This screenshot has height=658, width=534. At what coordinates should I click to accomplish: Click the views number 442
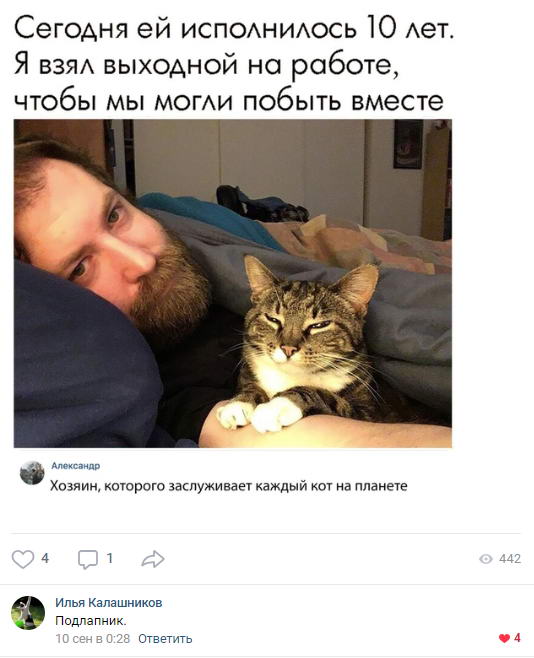point(510,559)
